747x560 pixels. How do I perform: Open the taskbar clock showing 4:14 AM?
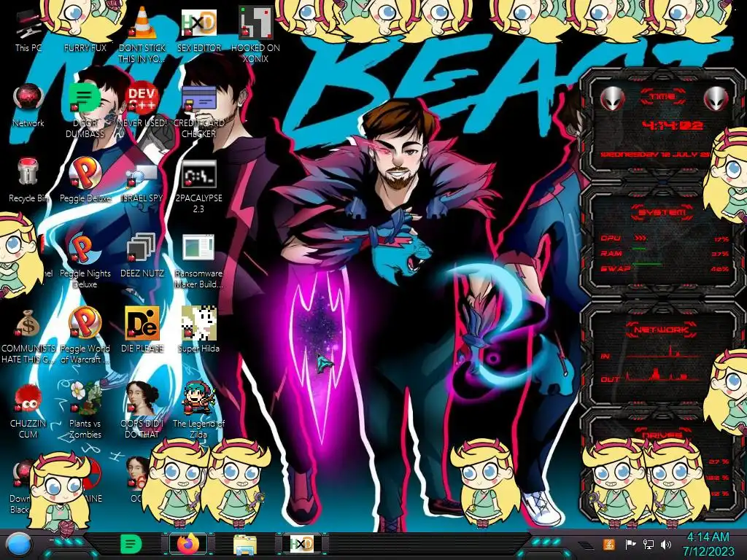(708, 544)
